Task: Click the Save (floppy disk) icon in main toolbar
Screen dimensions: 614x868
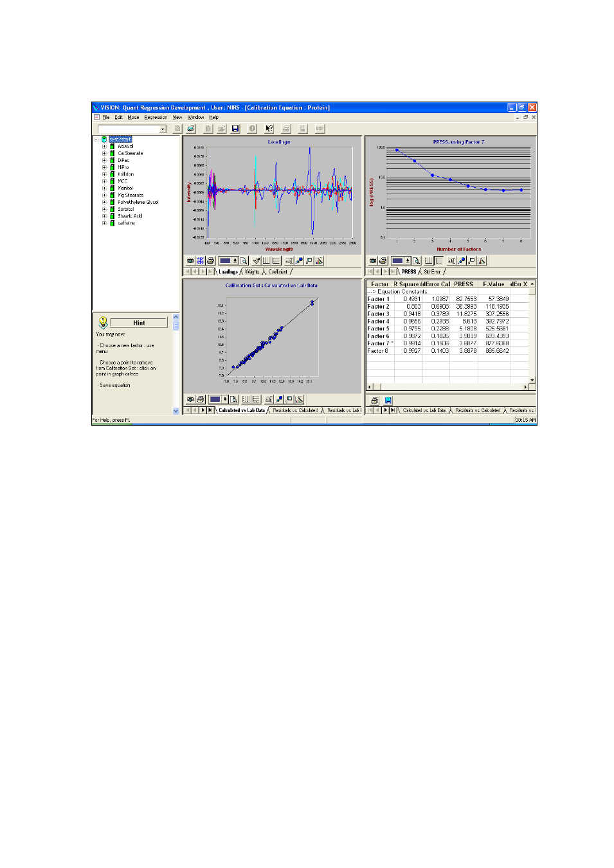Action: pos(235,129)
